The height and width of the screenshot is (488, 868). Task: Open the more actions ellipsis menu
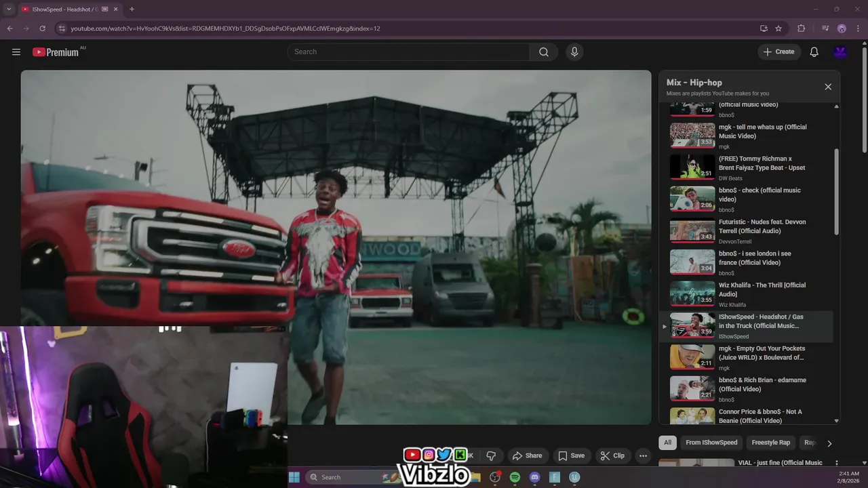point(643,455)
